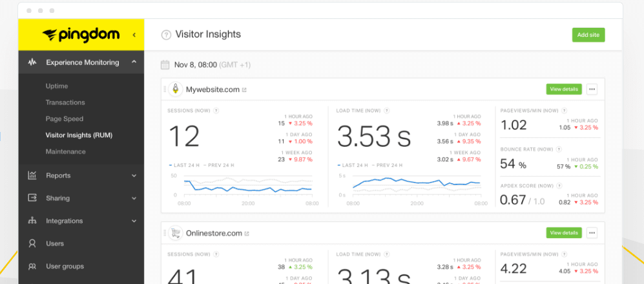This screenshot has height=284, width=644.
Task: Collapse the Experience Monitoring section chevron
Action: (x=134, y=62)
